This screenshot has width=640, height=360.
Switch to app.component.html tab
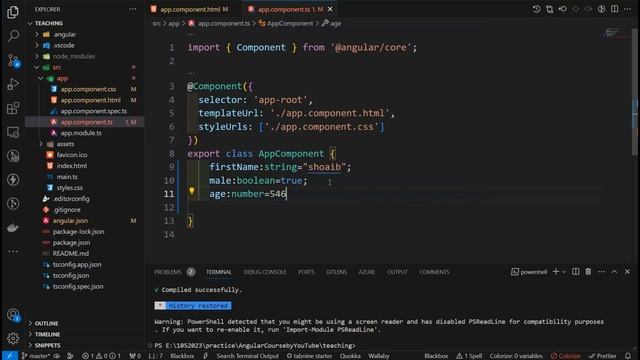coord(190,9)
